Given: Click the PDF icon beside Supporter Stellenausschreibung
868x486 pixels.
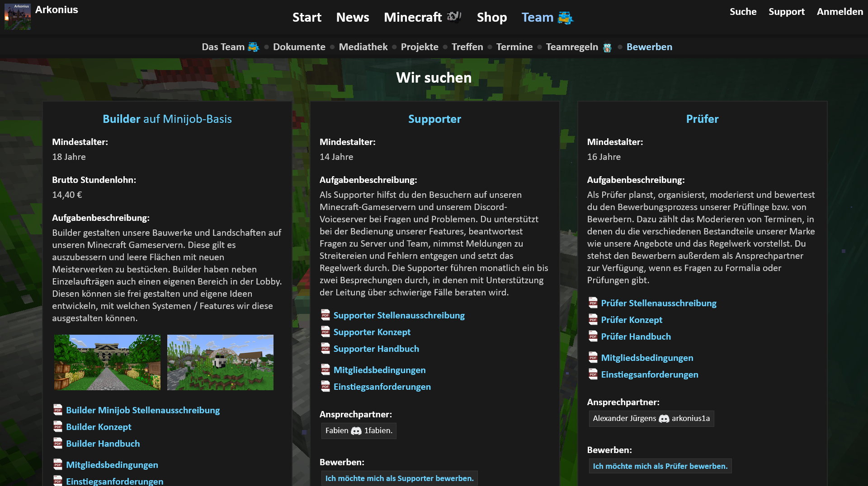Looking at the screenshot, I should [325, 315].
